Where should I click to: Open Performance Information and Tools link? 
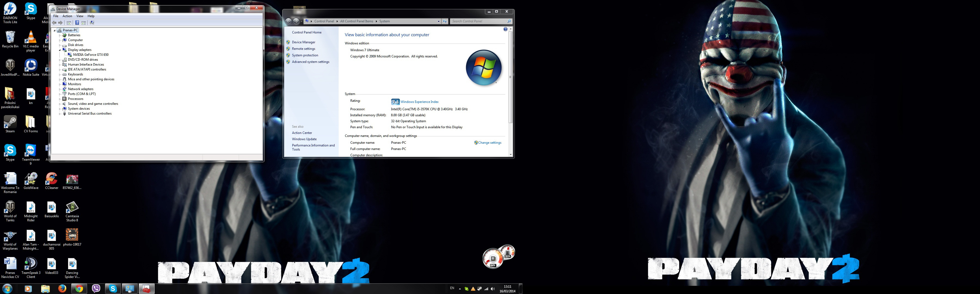click(x=314, y=147)
